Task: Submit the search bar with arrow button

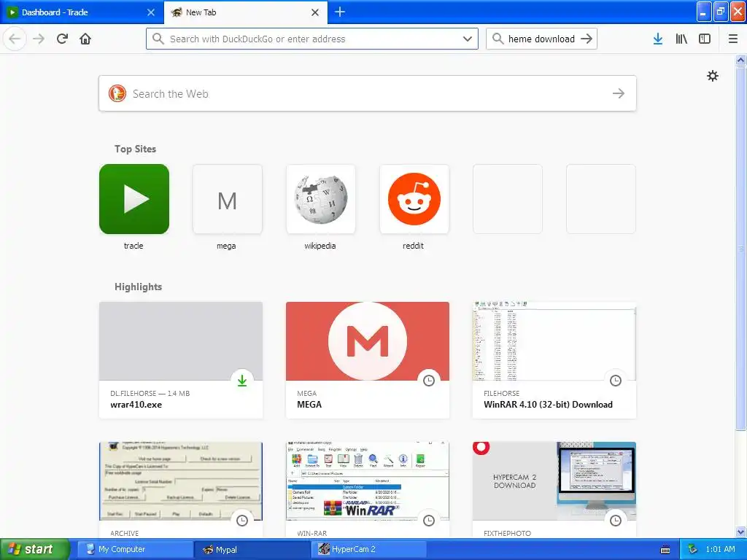Action: click(x=587, y=39)
